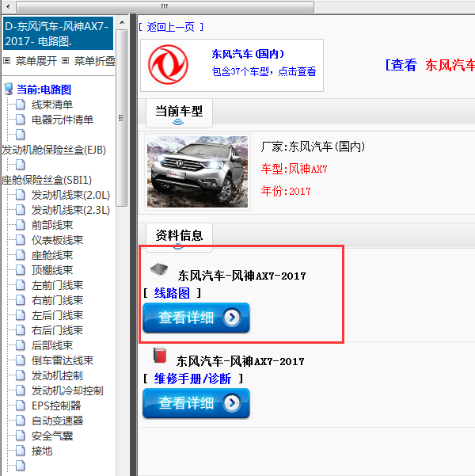This screenshot has height=476, width=475.
Task: Click the document icon beside 发动机控制
Action: coord(21,375)
